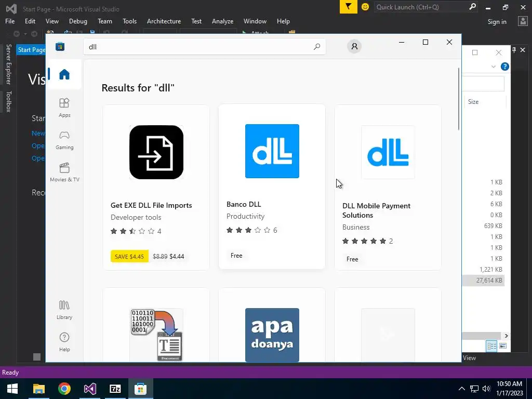Click the Size column header
Screen dimensions: 532x399
click(x=473, y=102)
